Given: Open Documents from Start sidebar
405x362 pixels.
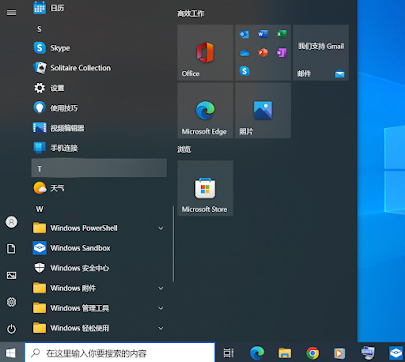Looking at the screenshot, I should (x=11, y=249).
